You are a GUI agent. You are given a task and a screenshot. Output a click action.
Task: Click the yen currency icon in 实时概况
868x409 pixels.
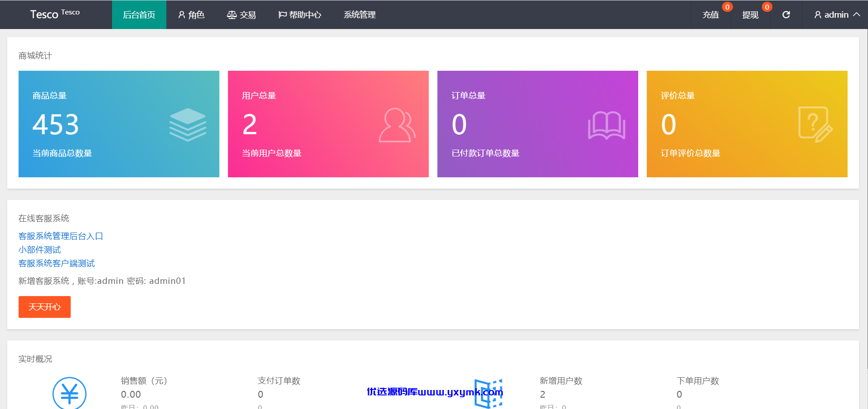coord(69,393)
